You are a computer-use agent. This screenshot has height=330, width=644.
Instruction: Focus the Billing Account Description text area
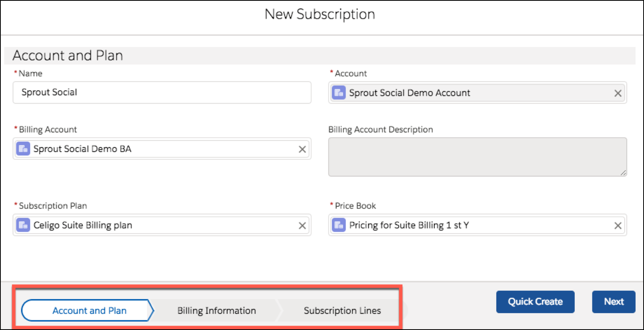coord(477,157)
